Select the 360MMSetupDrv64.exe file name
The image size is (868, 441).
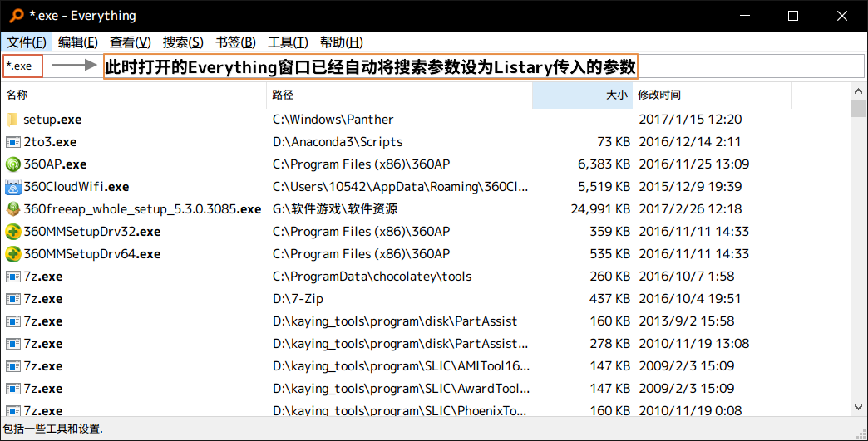[92, 254]
